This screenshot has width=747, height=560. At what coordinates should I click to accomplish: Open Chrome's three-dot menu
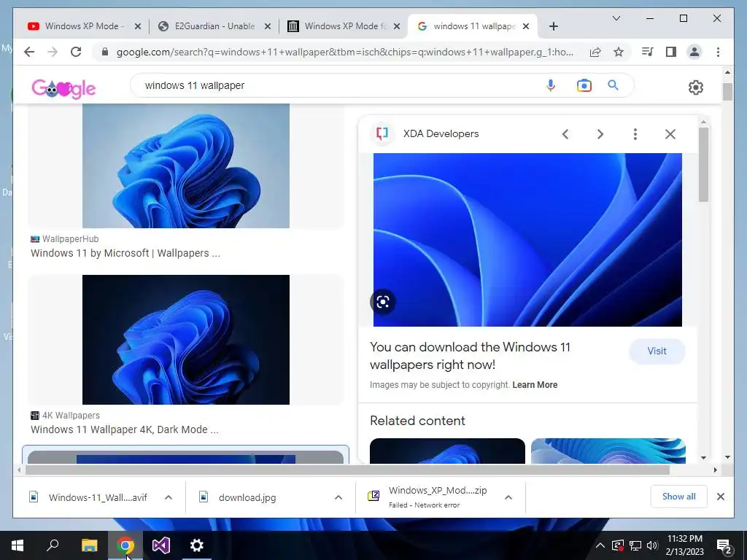pyautogui.click(x=718, y=52)
